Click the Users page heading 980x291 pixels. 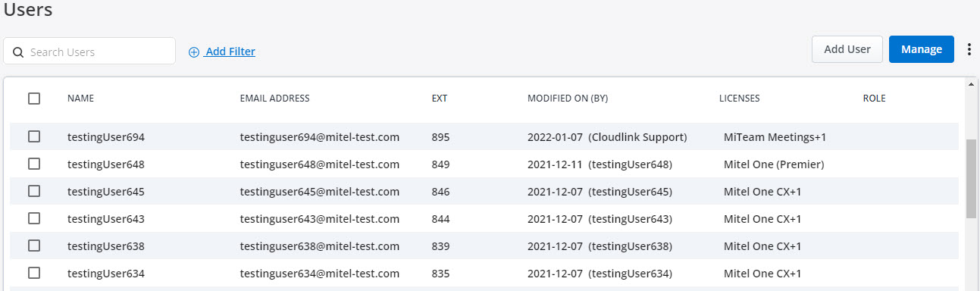(28, 10)
